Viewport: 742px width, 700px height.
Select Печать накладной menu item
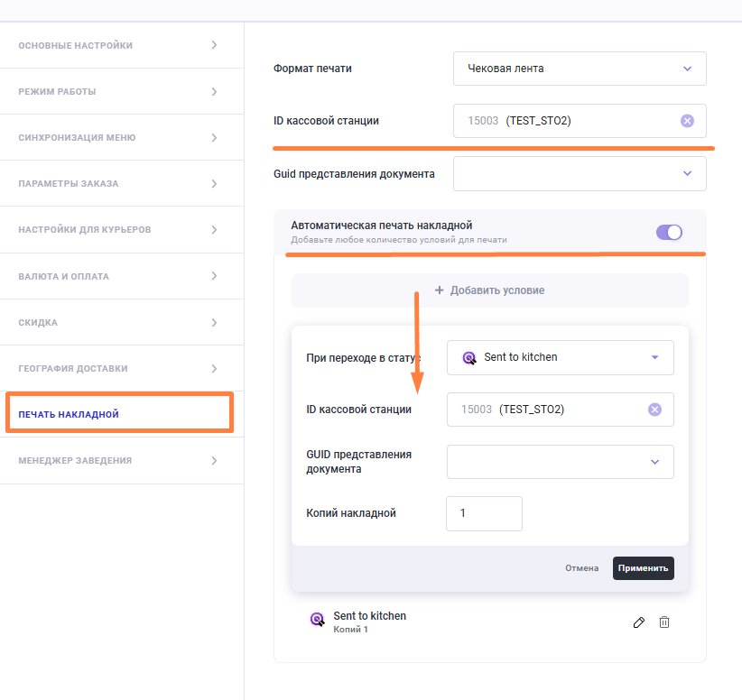(119, 414)
